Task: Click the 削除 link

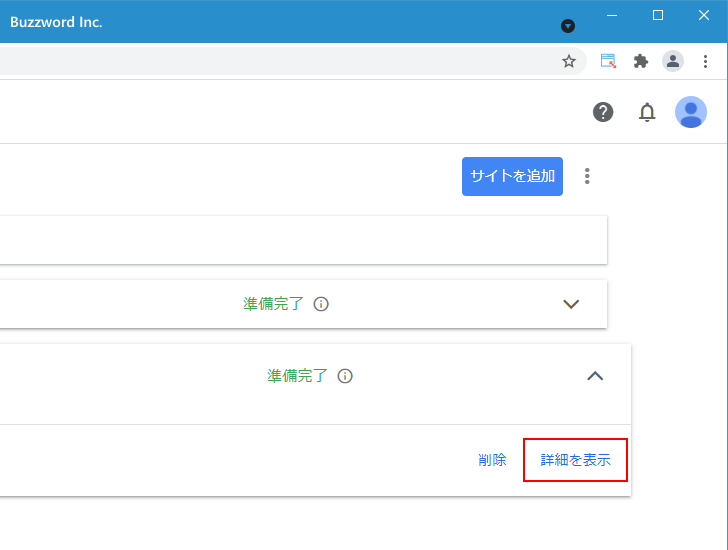Action: (492, 460)
